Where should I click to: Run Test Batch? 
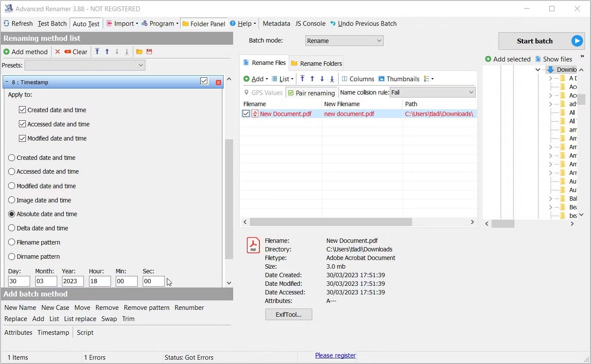[x=52, y=24]
